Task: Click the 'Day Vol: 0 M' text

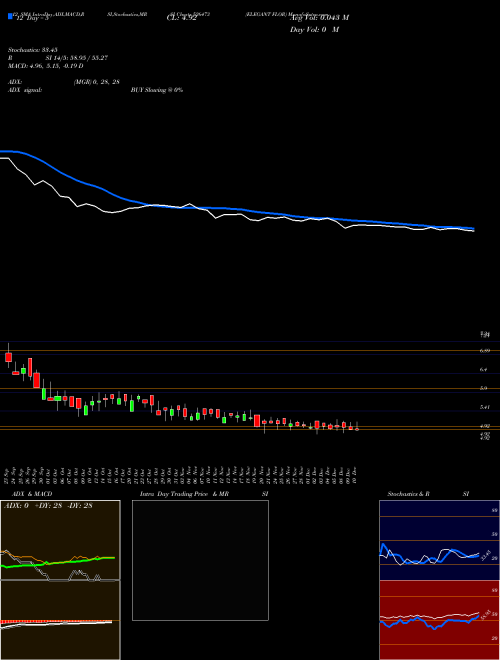Action: pyautogui.click(x=314, y=29)
